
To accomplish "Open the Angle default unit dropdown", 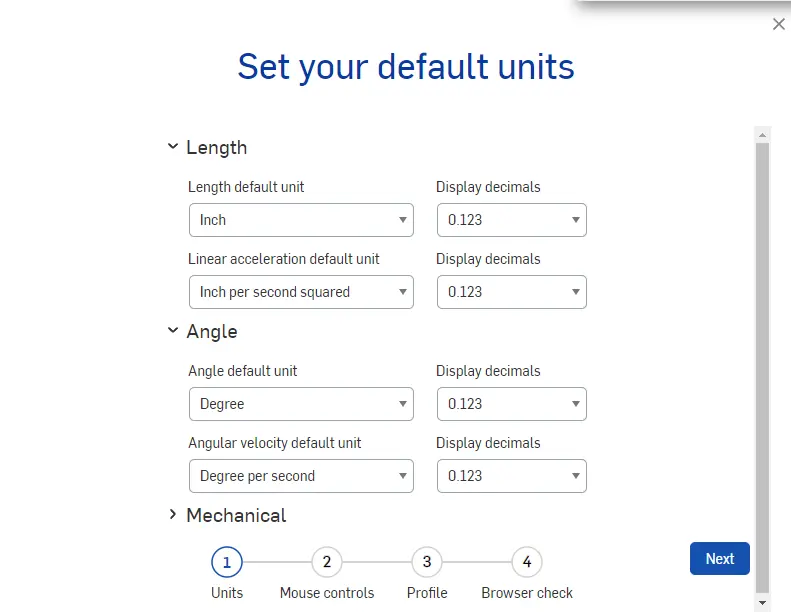I will (301, 404).
